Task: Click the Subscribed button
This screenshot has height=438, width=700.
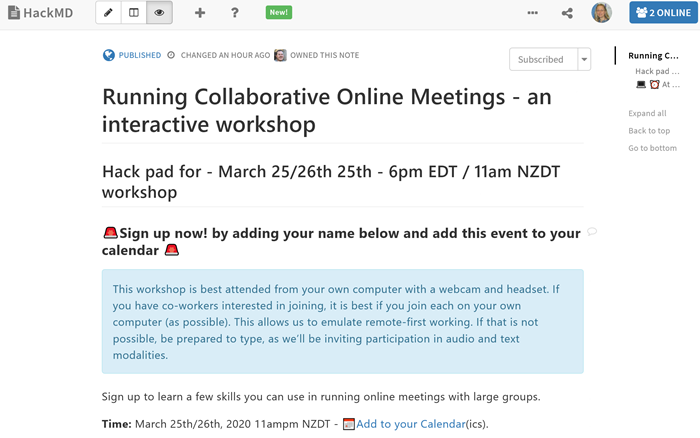Action: (542, 59)
